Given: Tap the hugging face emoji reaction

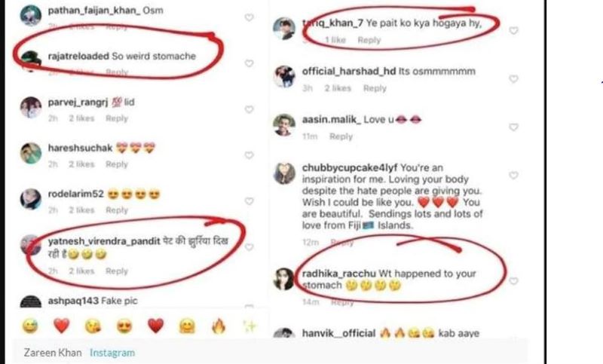Looking at the screenshot, I should (187, 326).
